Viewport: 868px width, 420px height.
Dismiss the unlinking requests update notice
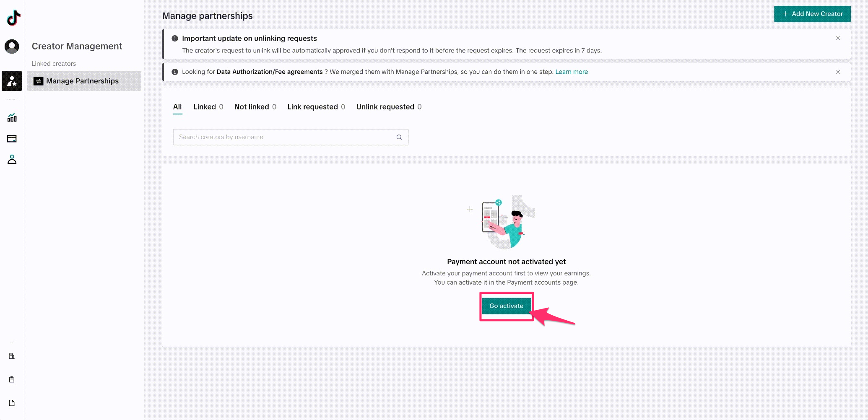pos(838,38)
